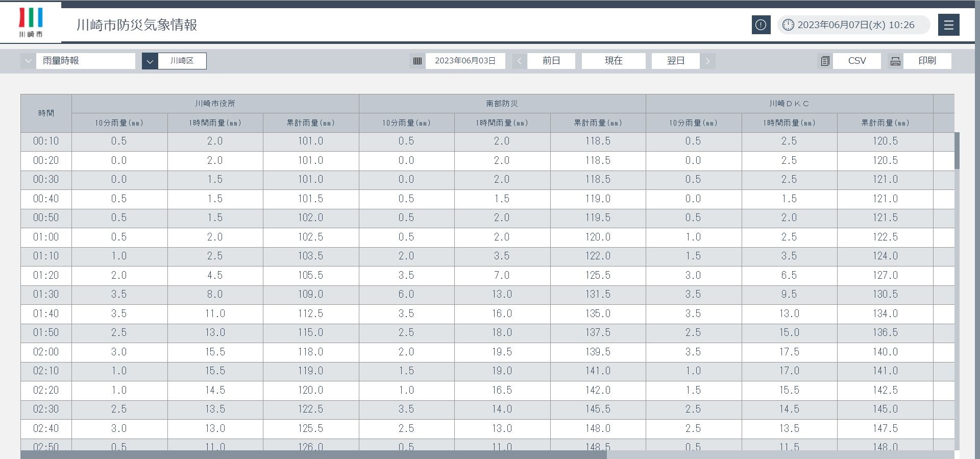Click the vertical scrollbar thumb of the table

(957, 151)
